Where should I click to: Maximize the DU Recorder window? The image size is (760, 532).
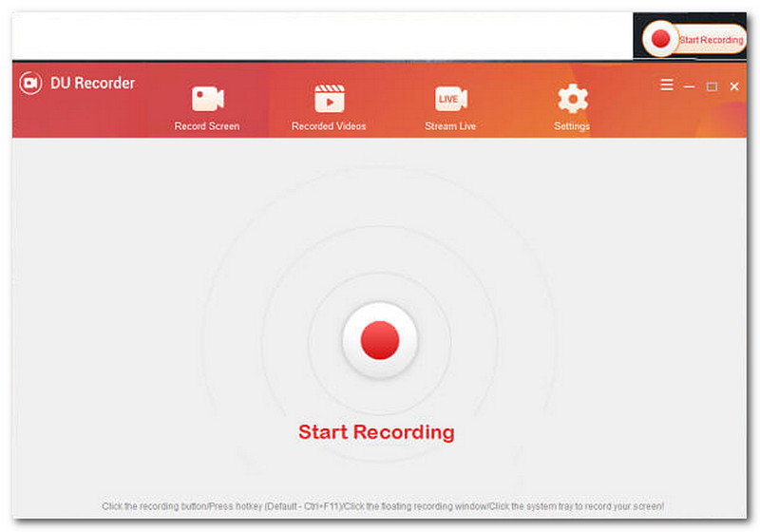pyautogui.click(x=712, y=86)
